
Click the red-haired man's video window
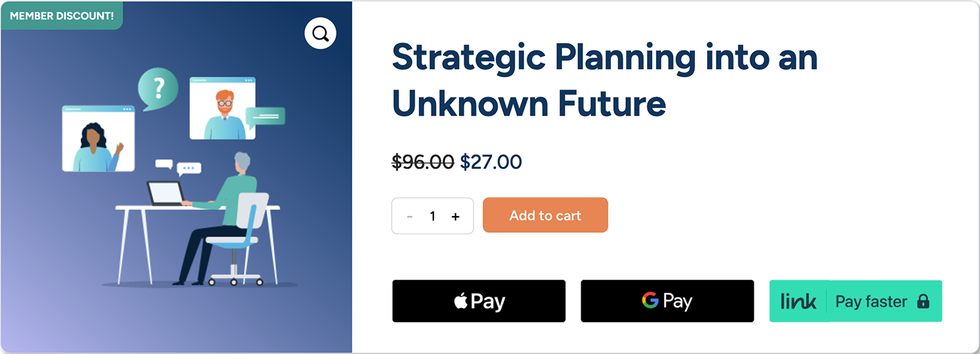pyautogui.click(x=223, y=108)
